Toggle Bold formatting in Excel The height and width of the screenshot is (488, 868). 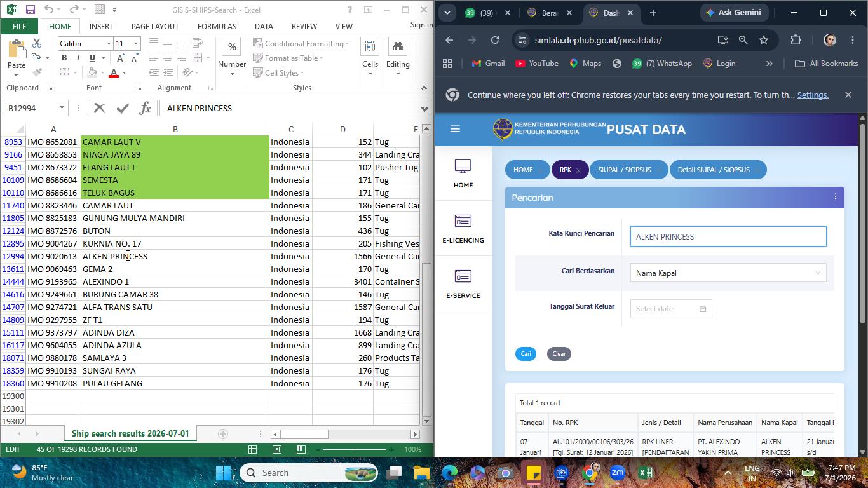pos(64,58)
